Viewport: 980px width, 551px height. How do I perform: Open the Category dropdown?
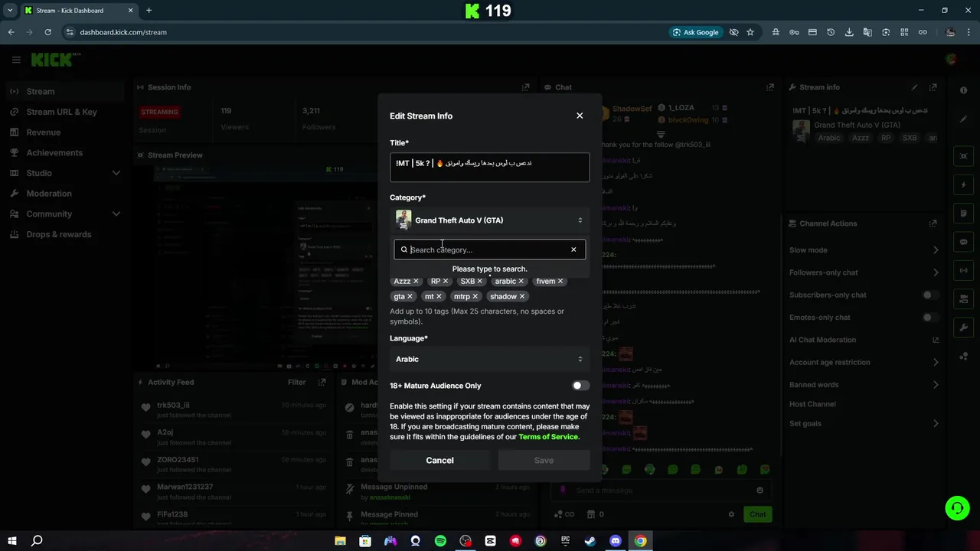(490, 220)
